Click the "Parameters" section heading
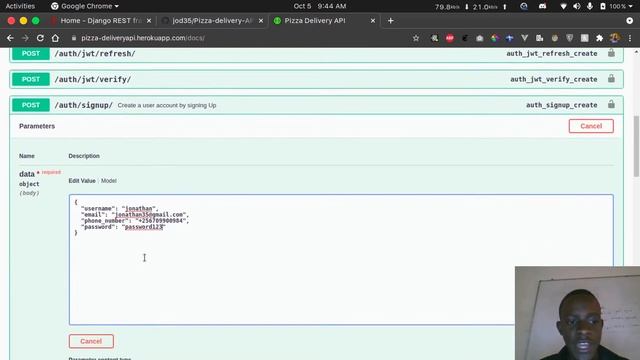 [37, 126]
